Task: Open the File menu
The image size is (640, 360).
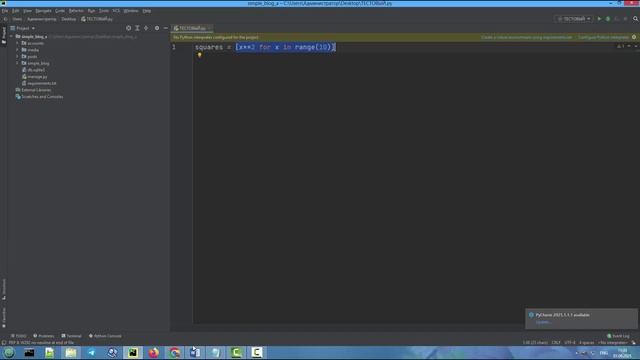Action: 5,11
